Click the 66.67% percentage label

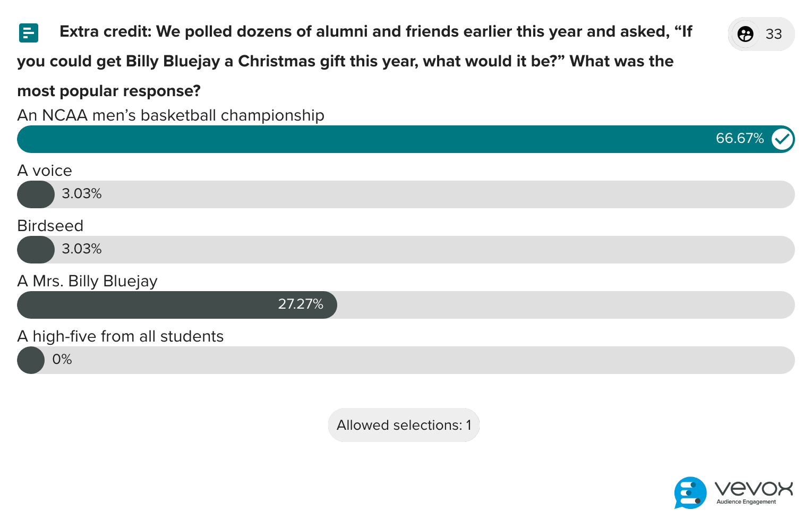pos(739,139)
